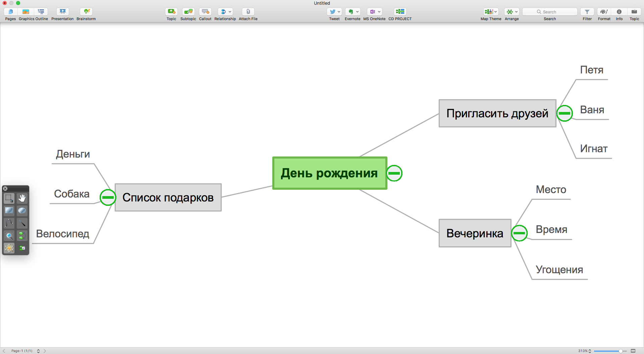The width and height of the screenshot is (644, 354).
Task: Show the Info panel
Action: point(619,12)
